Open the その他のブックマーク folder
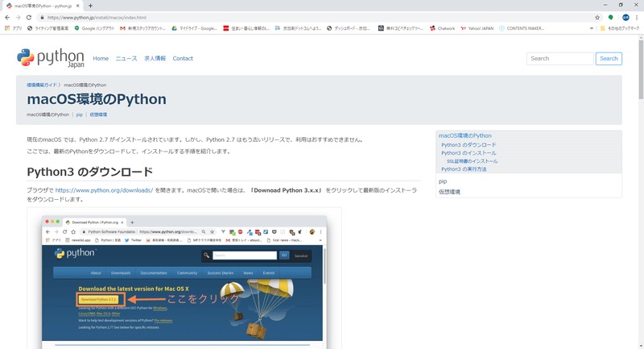This screenshot has height=349, width=644. point(620,28)
